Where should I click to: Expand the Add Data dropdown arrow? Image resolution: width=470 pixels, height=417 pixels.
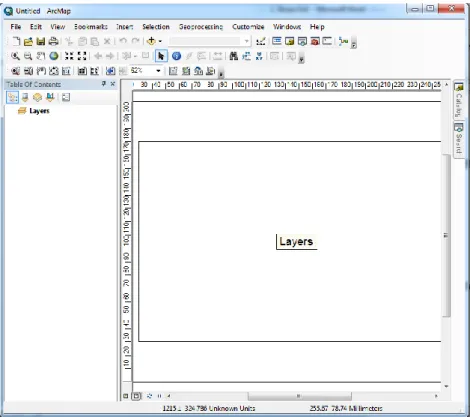click(160, 41)
